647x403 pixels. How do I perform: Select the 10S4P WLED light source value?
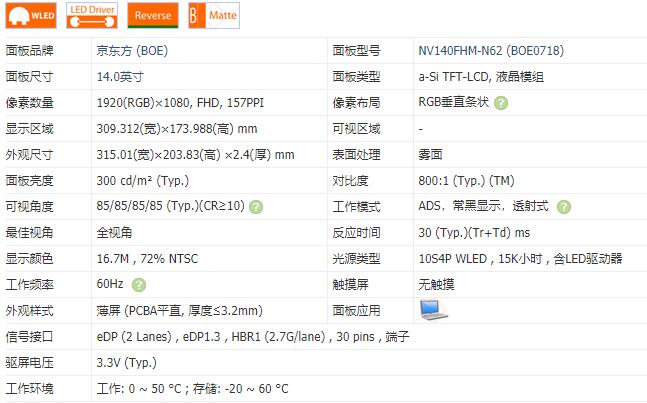tap(520, 259)
